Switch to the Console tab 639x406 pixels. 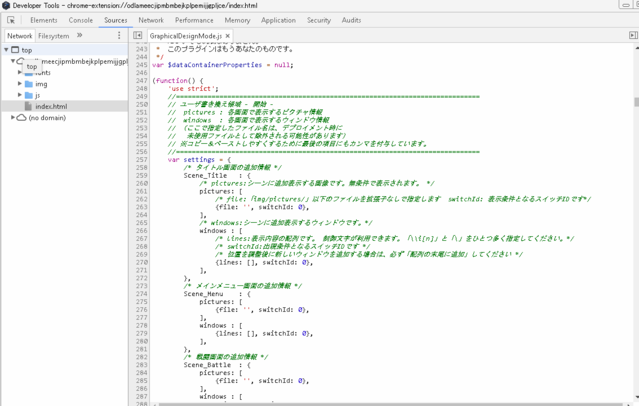click(81, 20)
